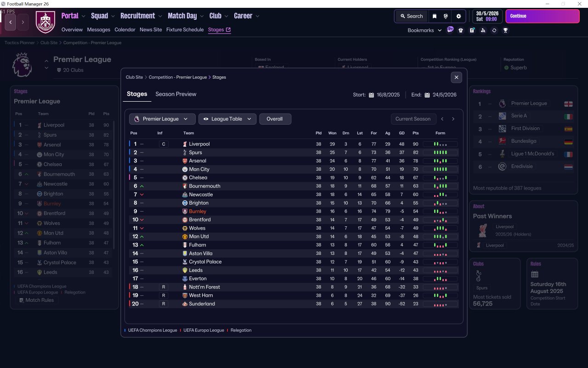The width and height of the screenshot is (588, 368).
Task: Open the trophy icon shortcut
Action: (505, 30)
